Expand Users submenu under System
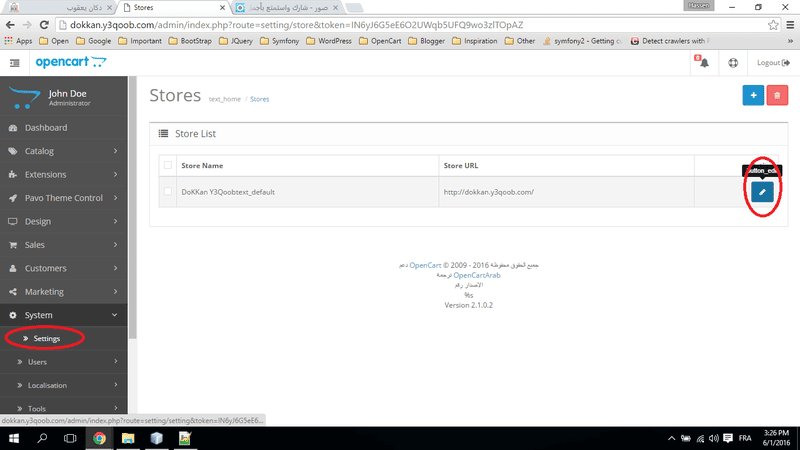Image resolution: width=800 pixels, height=450 pixels. tap(64, 362)
